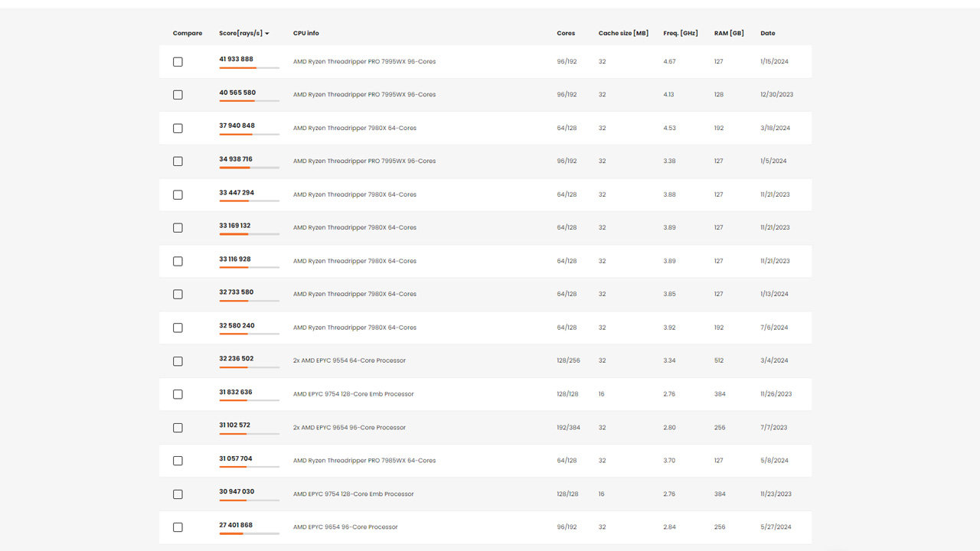Click the Compare column header
Image resolution: width=980 pixels, height=551 pixels.
pyautogui.click(x=188, y=34)
